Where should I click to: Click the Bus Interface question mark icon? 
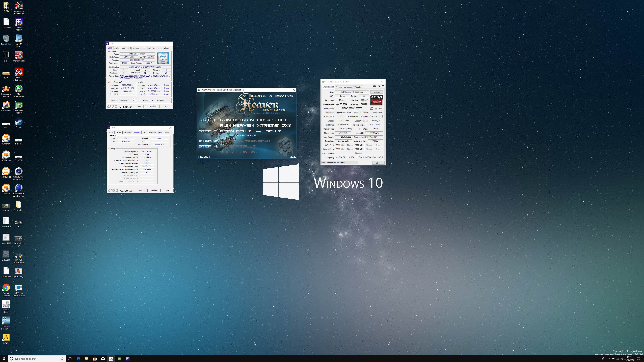(x=382, y=116)
